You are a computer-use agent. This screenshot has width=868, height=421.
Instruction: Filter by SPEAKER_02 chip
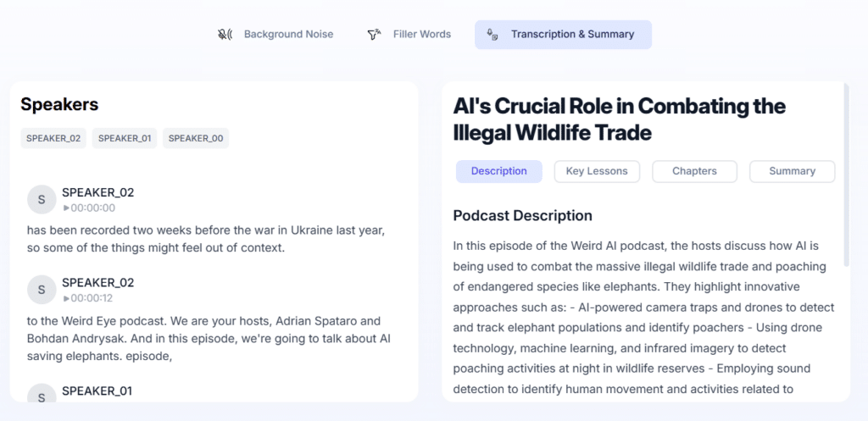point(53,138)
